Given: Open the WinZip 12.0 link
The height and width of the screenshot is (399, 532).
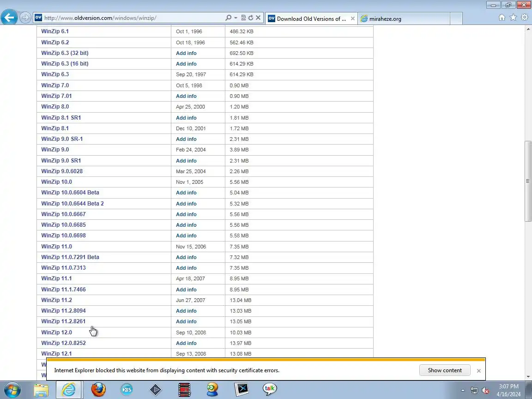Looking at the screenshot, I should point(57,332).
